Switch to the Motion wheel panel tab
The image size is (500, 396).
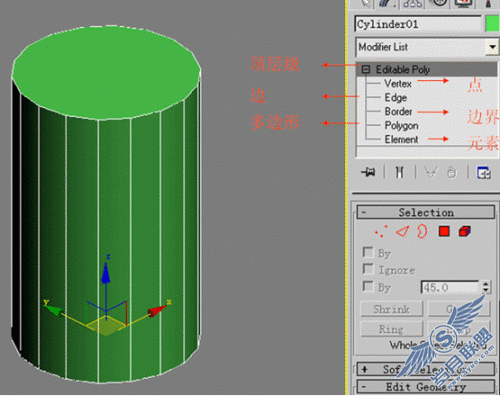point(440,3)
